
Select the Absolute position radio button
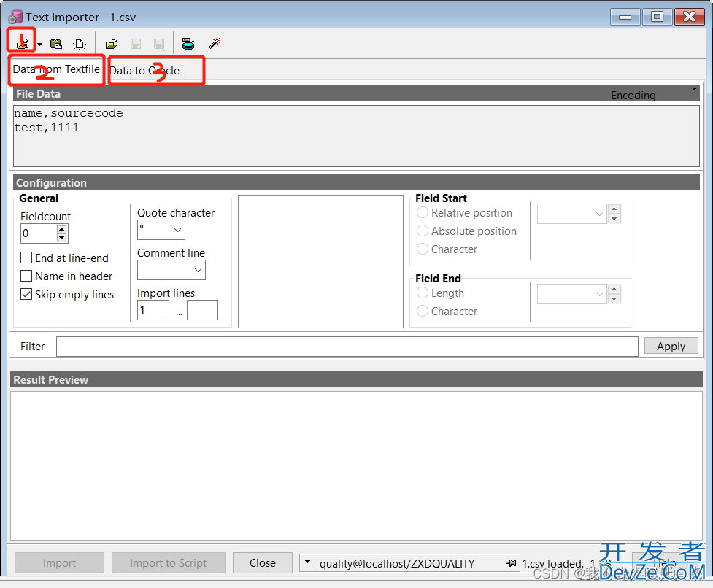tap(423, 231)
